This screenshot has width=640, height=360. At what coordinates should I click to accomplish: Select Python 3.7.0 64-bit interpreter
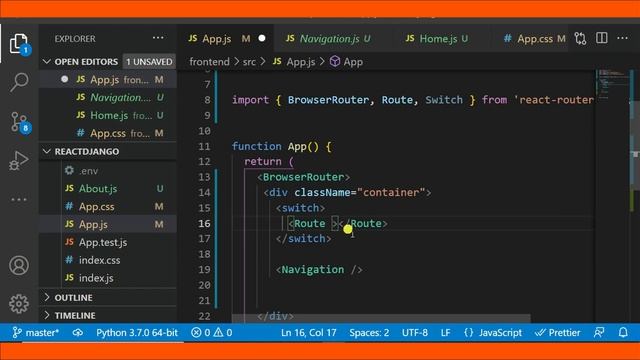point(137,333)
